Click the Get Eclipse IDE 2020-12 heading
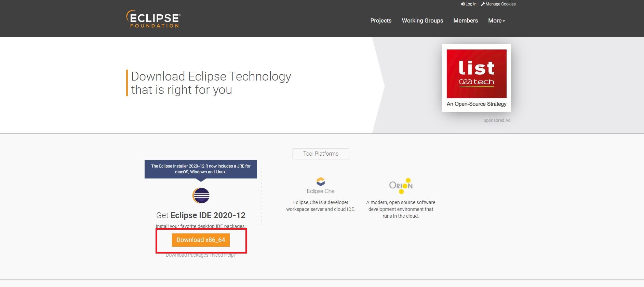The image size is (644, 287). (201, 215)
